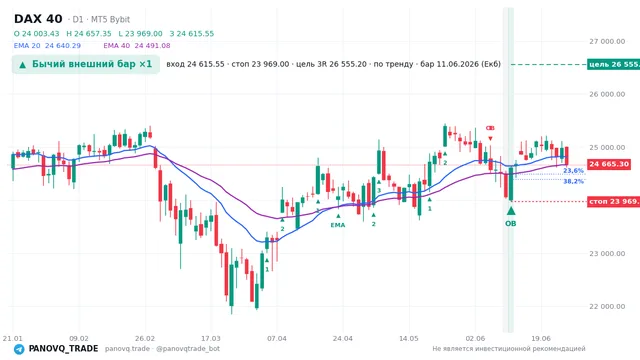
Task: Click the 25 000.00 price axis label
Action: tap(607, 147)
